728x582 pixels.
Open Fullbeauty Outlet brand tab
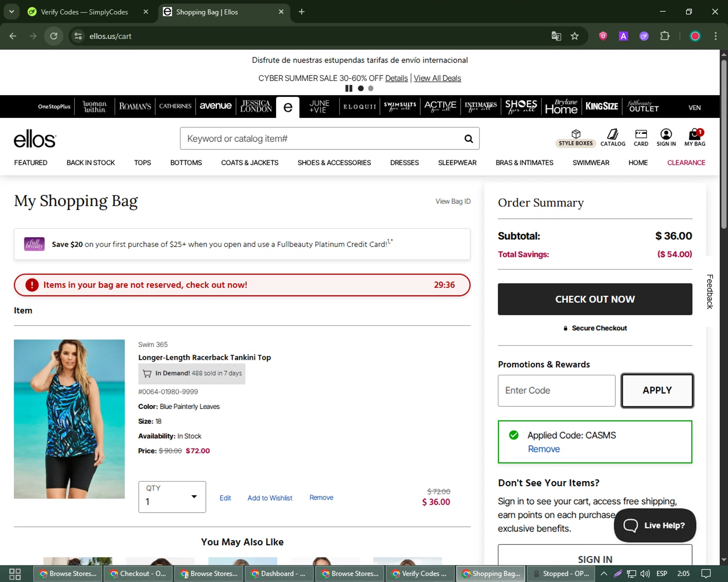coord(643,106)
